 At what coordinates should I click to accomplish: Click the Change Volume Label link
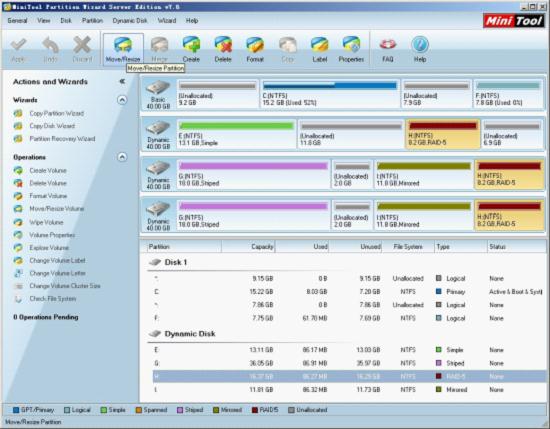click(58, 261)
